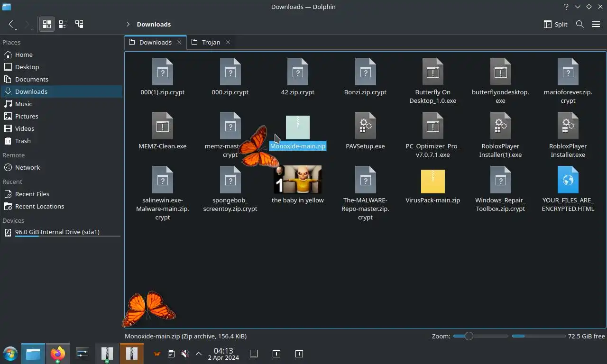Screen dimensions: 607x364
Task: Click Dolphin app icon in title bar
Action: (x=6, y=7)
